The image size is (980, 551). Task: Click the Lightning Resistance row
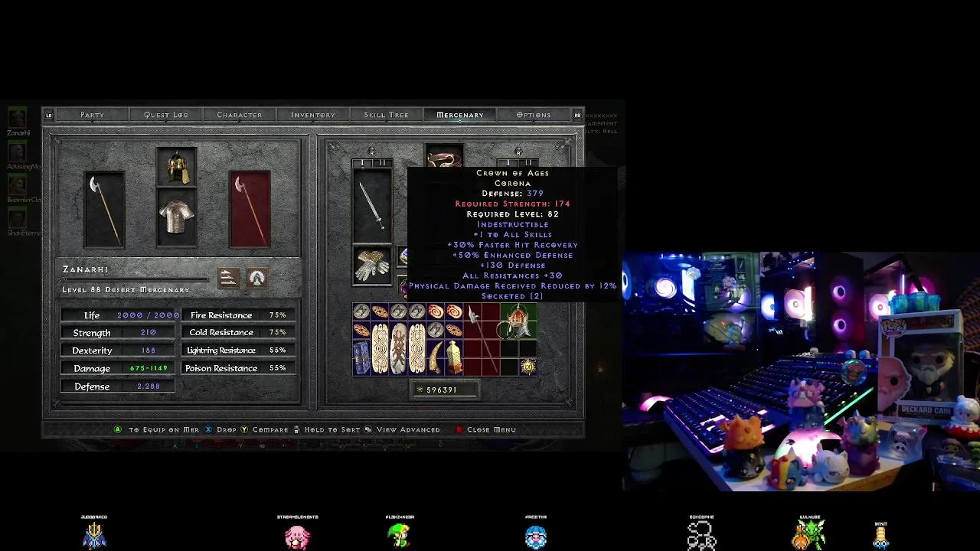point(238,350)
